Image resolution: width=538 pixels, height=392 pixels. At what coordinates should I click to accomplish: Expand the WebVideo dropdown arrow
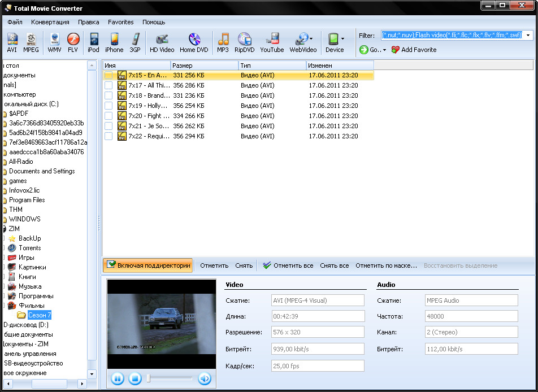click(311, 39)
